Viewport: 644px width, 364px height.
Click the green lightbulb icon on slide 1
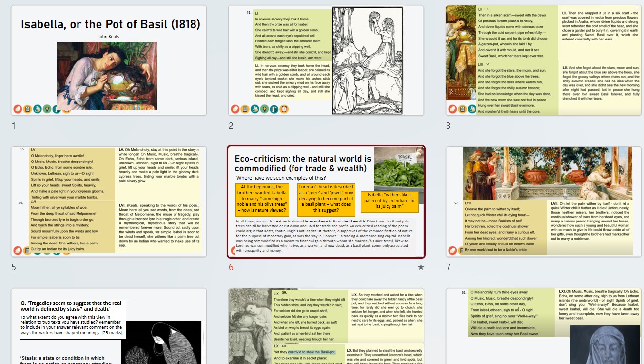click(47, 109)
